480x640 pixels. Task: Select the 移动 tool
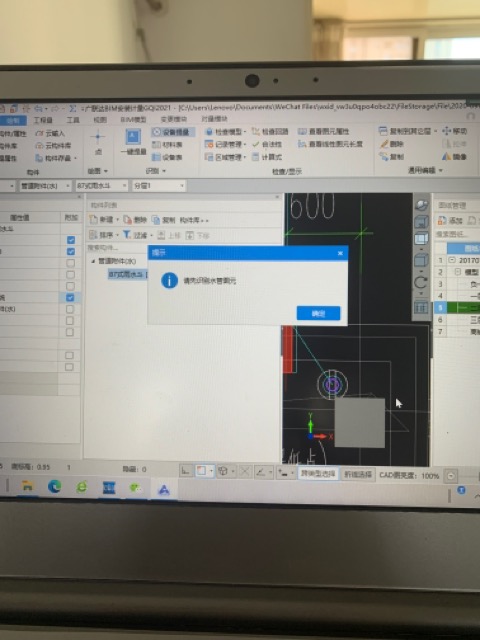(x=454, y=131)
